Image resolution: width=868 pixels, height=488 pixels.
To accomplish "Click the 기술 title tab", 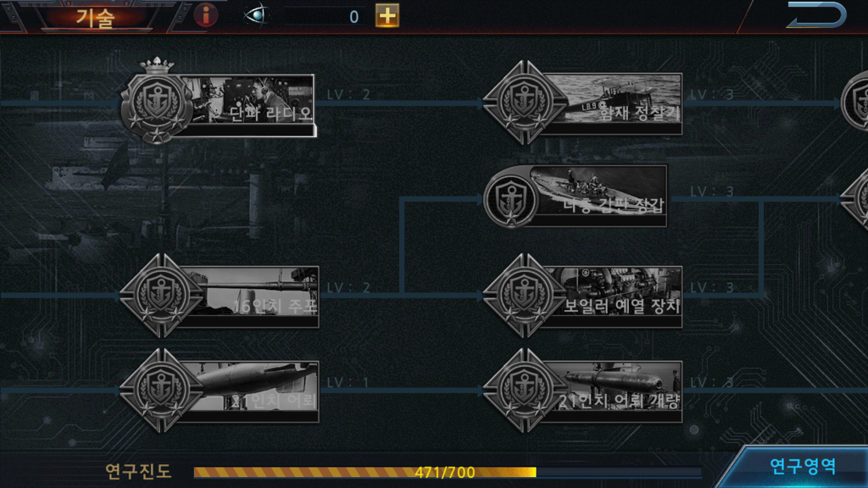I will tap(95, 17).
